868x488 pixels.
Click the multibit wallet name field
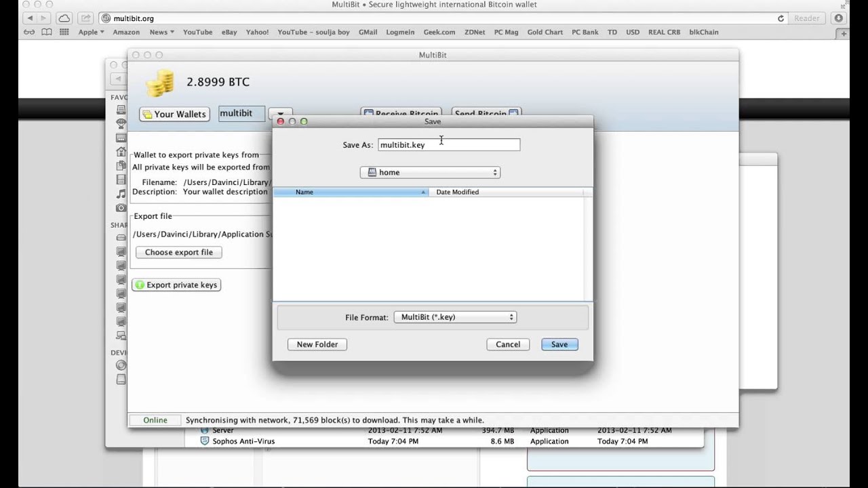pos(241,113)
